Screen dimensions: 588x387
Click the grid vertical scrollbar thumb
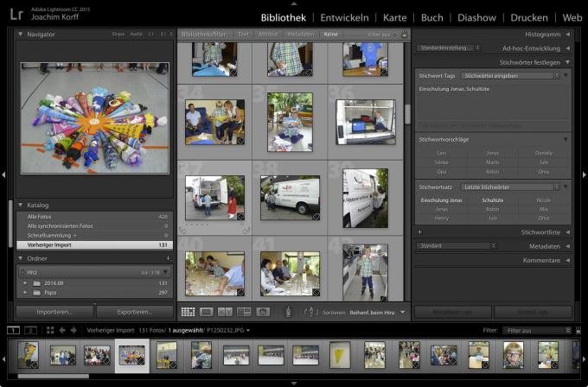(x=407, y=113)
